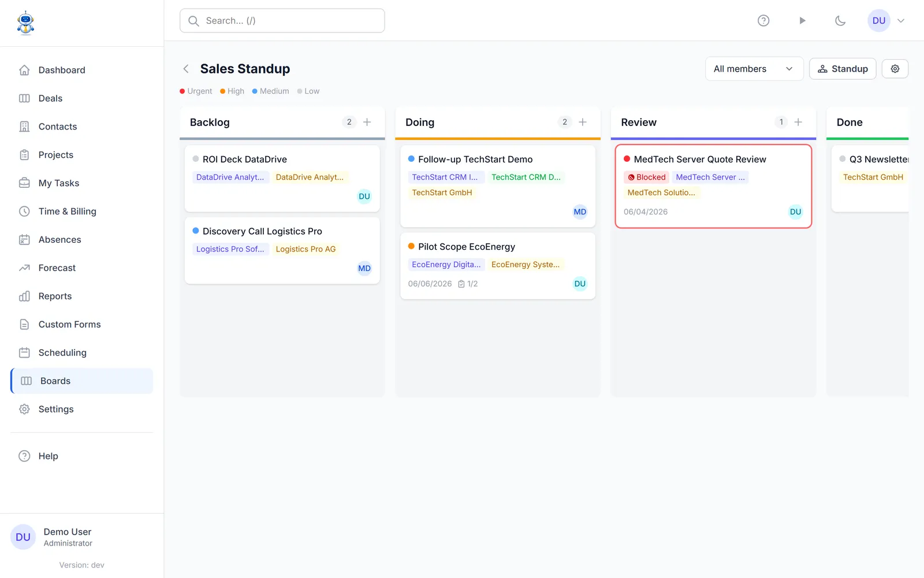Click the Absences calendar icon
The image size is (924, 578).
[x=24, y=240]
